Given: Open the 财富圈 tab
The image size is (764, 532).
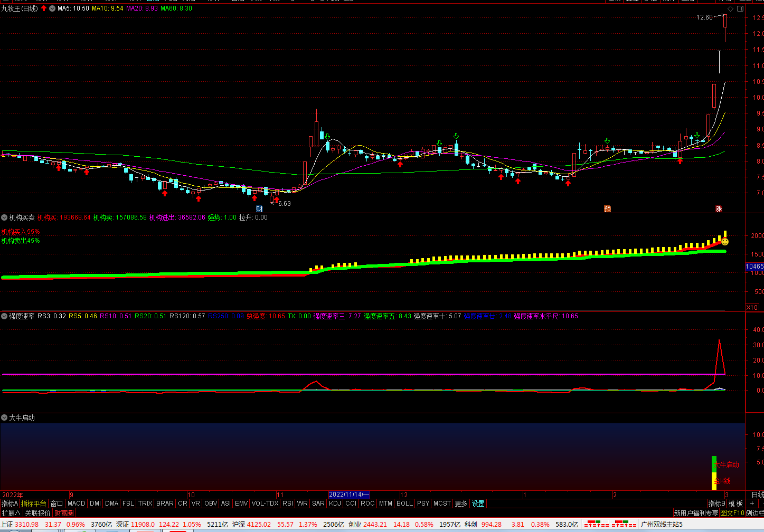Looking at the screenshot, I should tap(64, 512).
